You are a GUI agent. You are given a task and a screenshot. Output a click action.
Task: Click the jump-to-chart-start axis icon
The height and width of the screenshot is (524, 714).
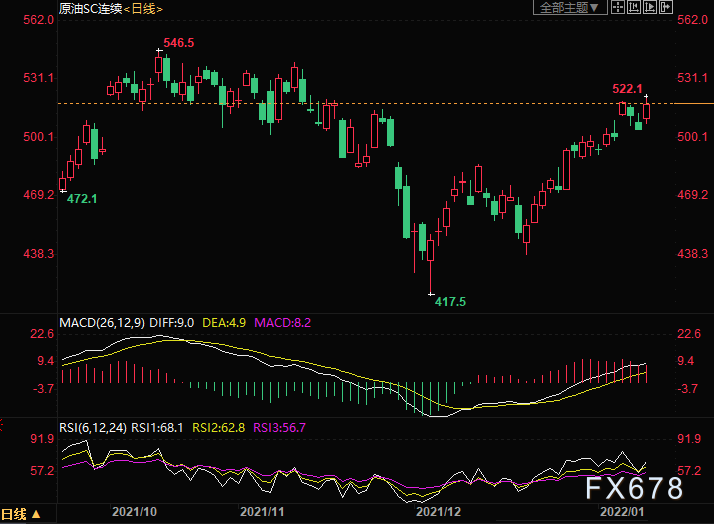(x=633, y=7)
